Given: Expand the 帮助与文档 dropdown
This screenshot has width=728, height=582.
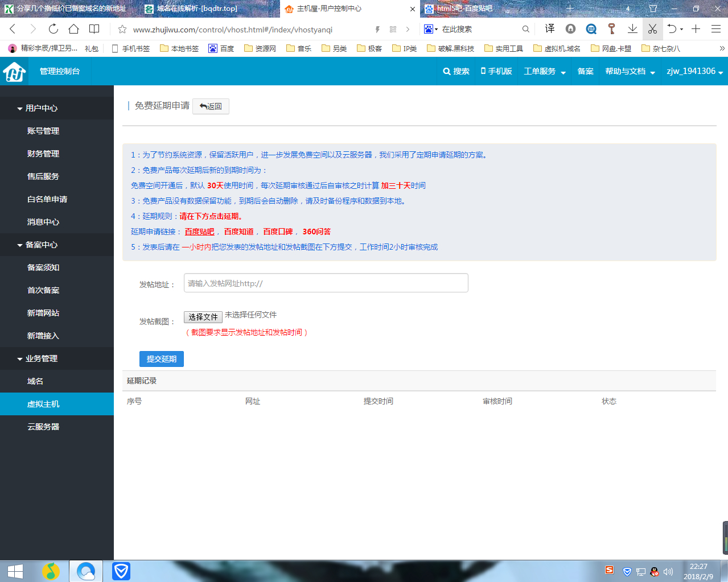Looking at the screenshot, I should [630, 71].
